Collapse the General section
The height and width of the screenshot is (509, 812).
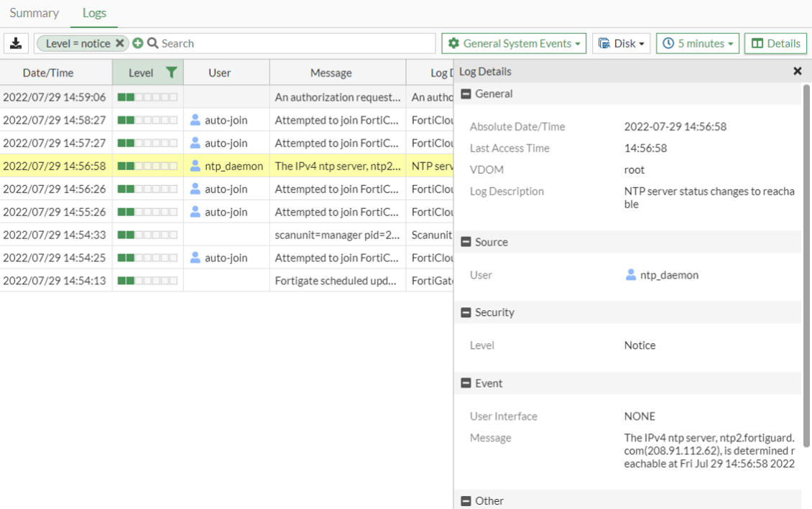(466, 94)
